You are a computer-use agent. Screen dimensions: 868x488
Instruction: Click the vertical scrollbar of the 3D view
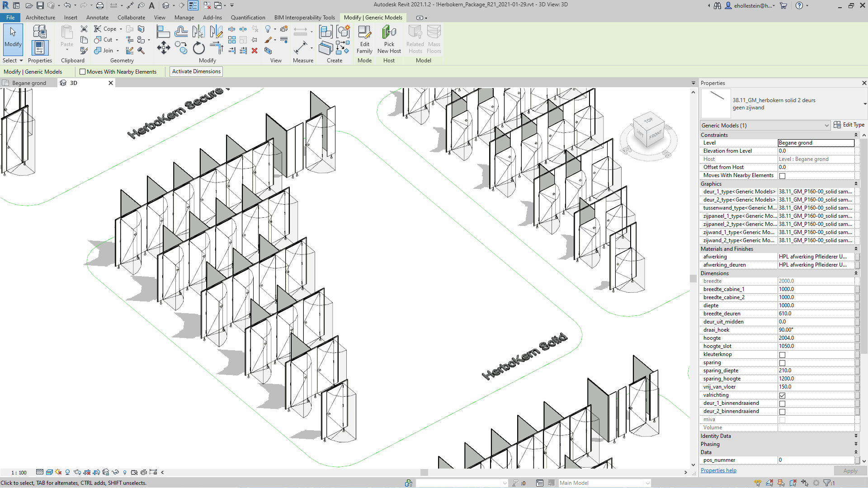pyautogui.click(x=693, y=278)
